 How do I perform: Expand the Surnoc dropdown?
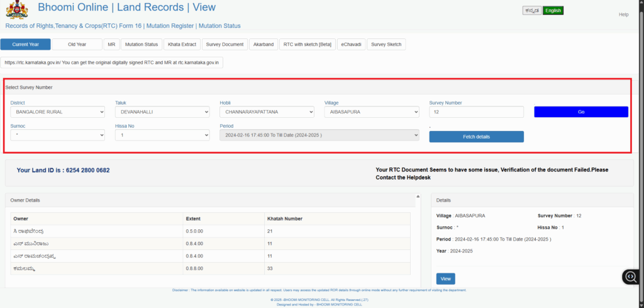click(x=57, y=135)
